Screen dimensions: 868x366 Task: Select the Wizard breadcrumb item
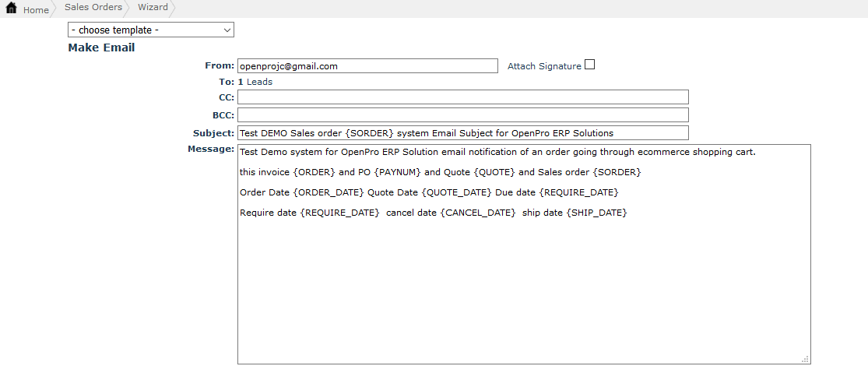(153, 8)
